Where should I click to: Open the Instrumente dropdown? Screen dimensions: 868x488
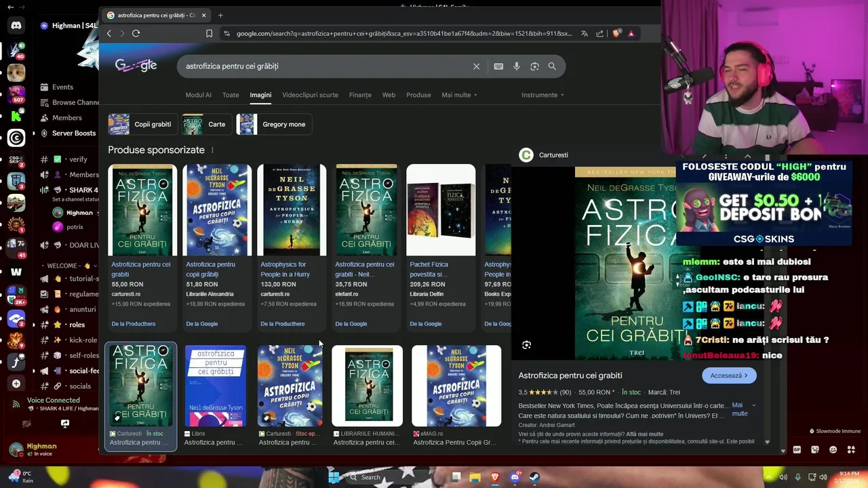tap(542, 95)
